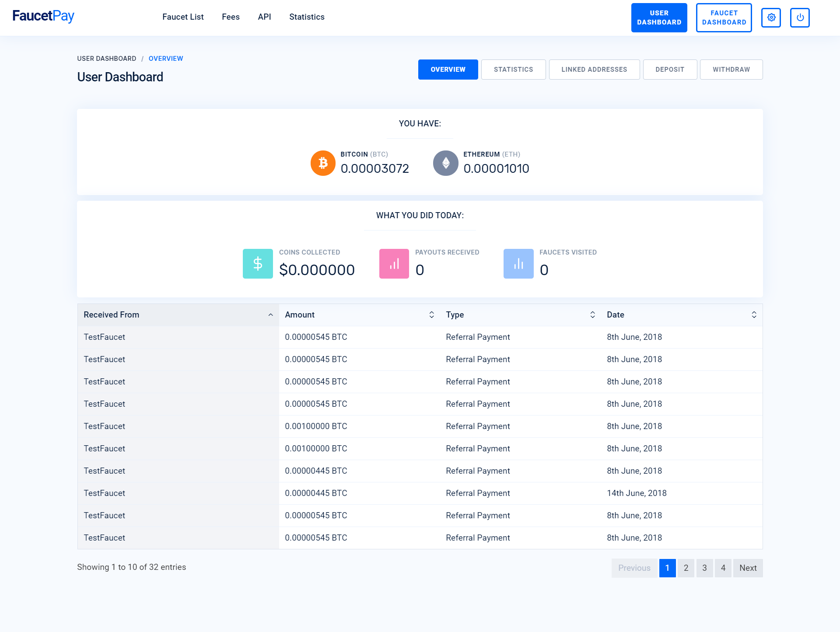Click the Next pagination button
The image size is (840, 632).
tap(747, 568)
